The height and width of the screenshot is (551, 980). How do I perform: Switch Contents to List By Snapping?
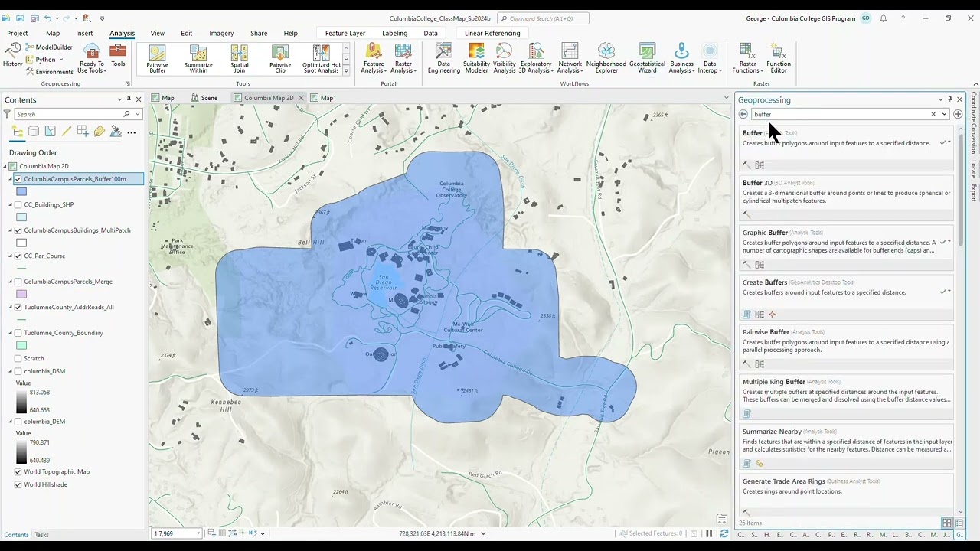pos(83,132)
